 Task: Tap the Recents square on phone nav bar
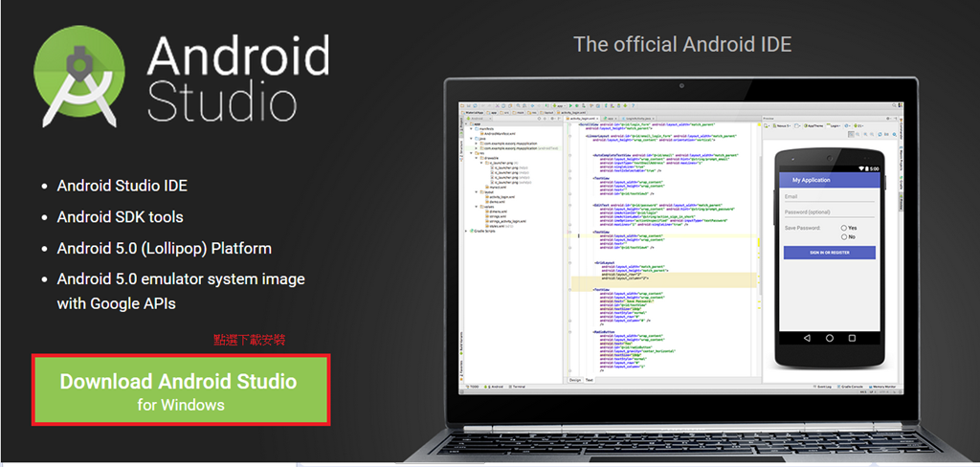pyautogui.click(x=852, y=338)
